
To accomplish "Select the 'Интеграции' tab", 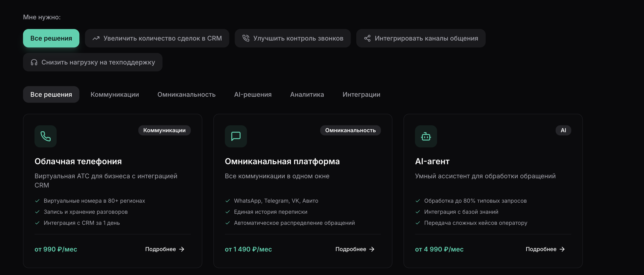I will [x=361, y=94].
